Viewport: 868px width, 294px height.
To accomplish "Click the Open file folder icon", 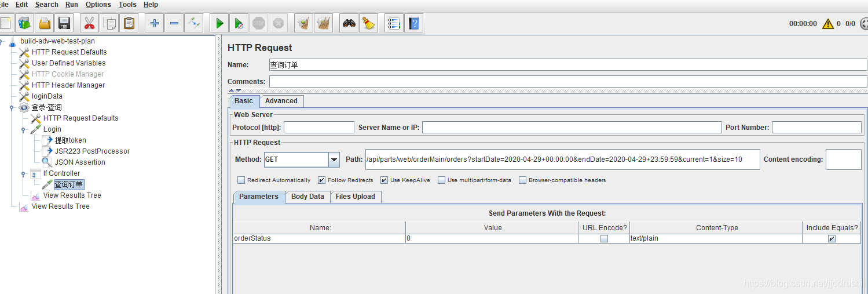I will point(45,23).
